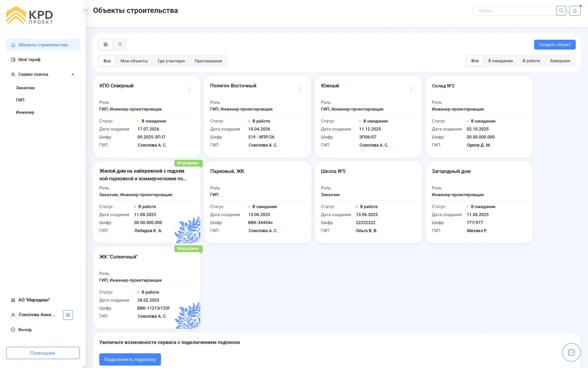Open the chat support bubble
This screenshot has width=588, height=368.
click(571, 352)
